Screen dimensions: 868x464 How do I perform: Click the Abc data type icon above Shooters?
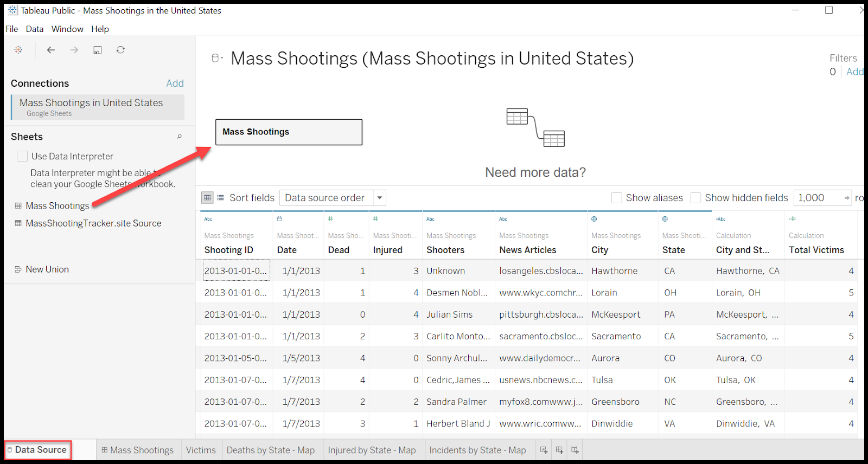431,219
